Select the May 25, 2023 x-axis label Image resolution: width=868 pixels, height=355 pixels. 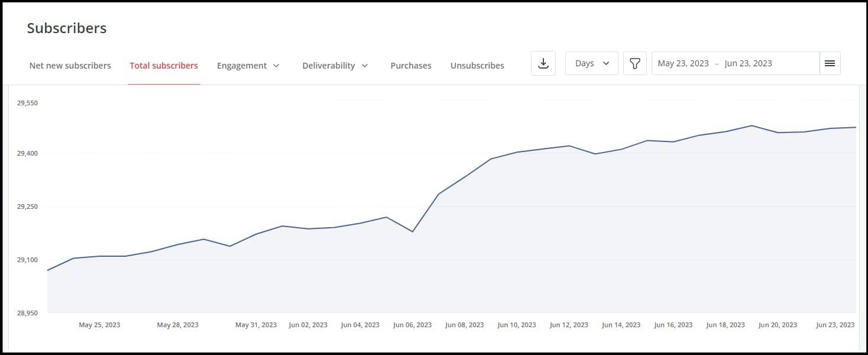click(99, 325)
